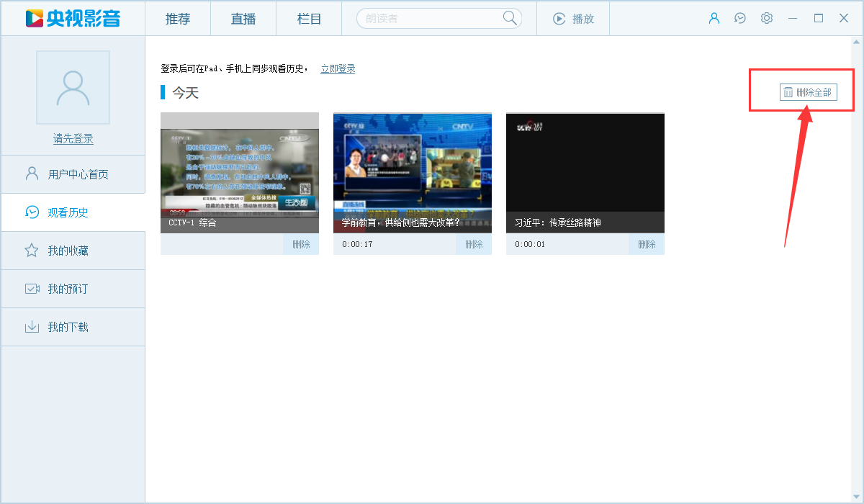Switch to the 直播 tab
Viewport: 864px width, 504px height.
(x=243, y=19)
